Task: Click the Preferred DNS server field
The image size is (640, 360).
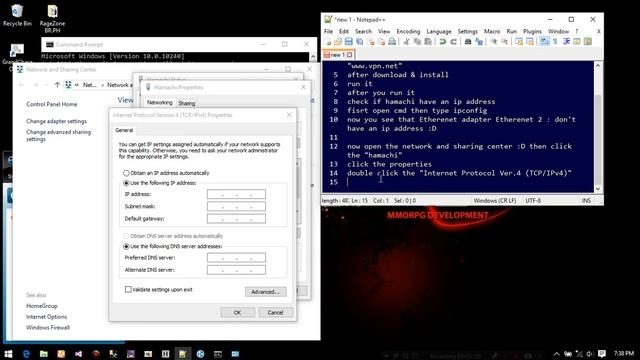Action: 236,258
